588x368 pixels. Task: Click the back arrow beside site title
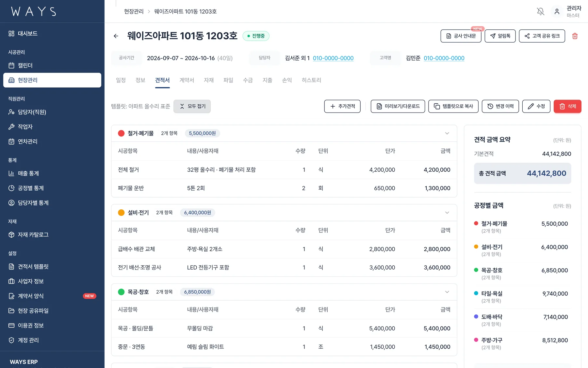tap(116, 36)
